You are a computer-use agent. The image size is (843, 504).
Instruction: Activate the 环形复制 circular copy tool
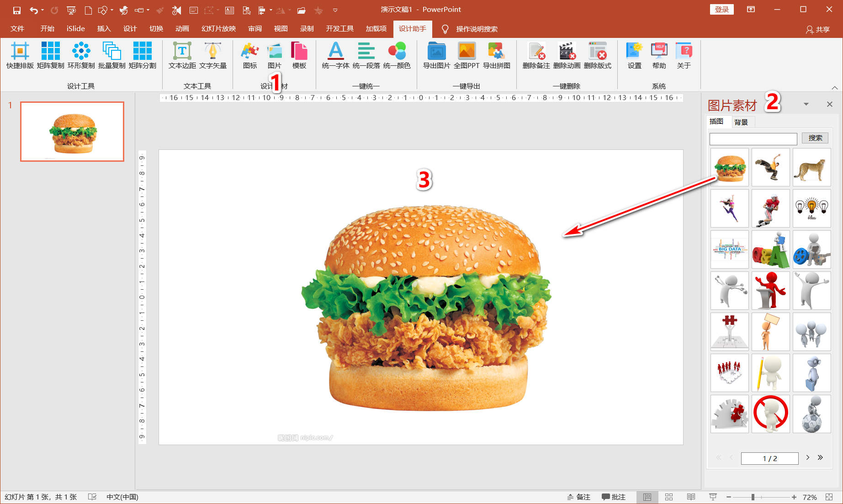(81, 55)
